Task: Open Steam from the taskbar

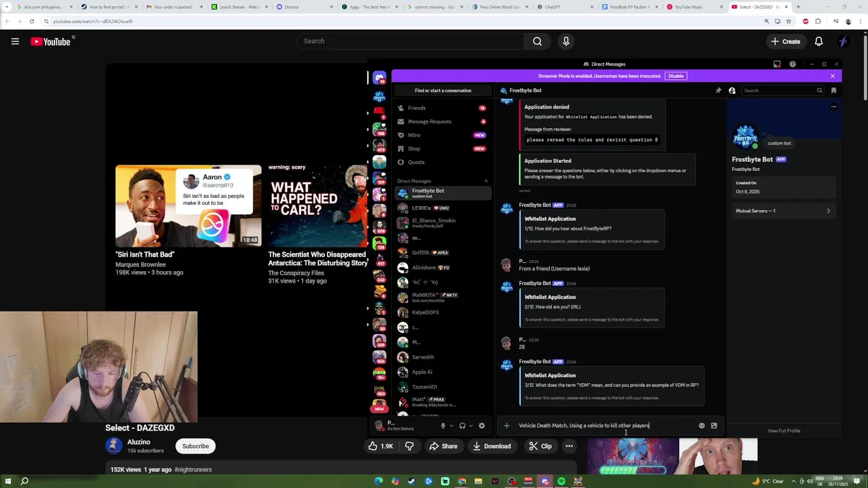Action: coord(412,481)
